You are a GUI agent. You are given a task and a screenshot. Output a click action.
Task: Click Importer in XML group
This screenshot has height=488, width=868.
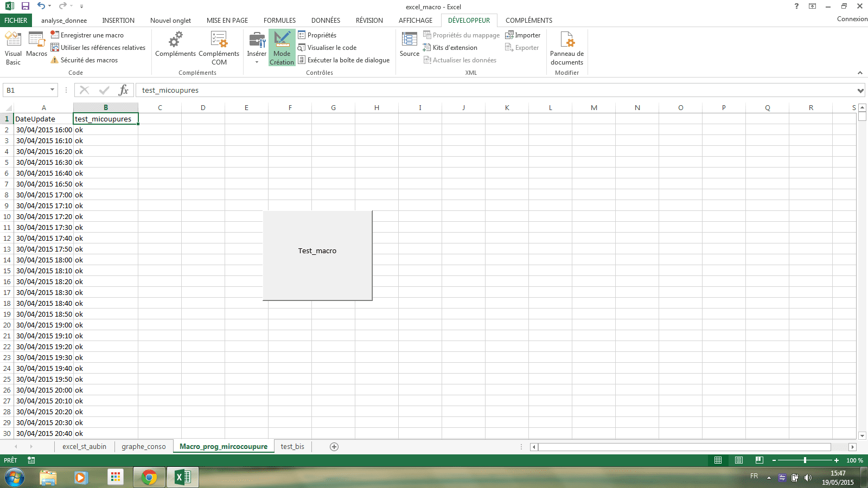click(523, 35)
